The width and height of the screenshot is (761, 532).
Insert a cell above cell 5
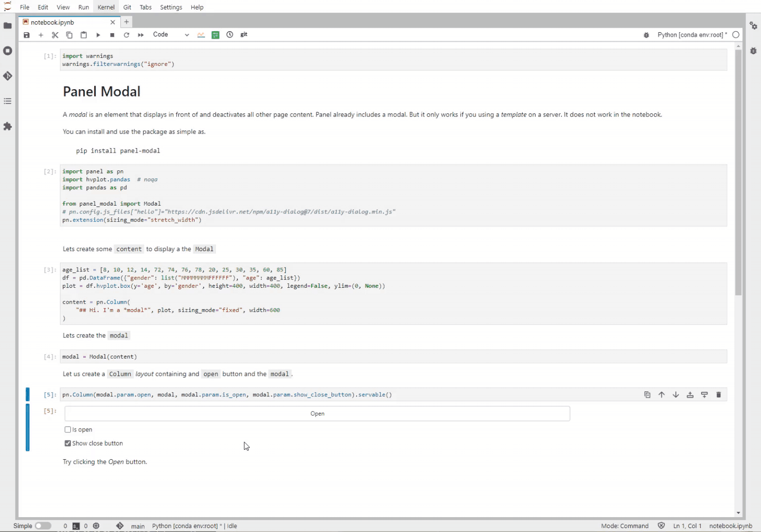(x=690, y=395)
